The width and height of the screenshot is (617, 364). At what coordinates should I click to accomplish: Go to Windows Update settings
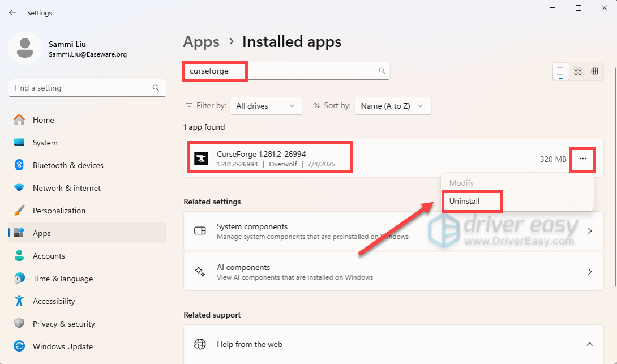coord(87,346)
